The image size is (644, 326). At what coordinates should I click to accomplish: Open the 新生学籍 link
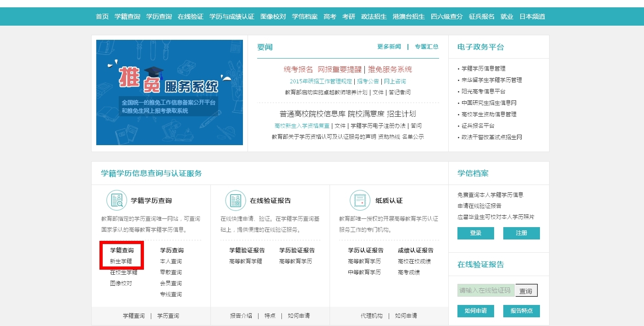tap(121, 261)
